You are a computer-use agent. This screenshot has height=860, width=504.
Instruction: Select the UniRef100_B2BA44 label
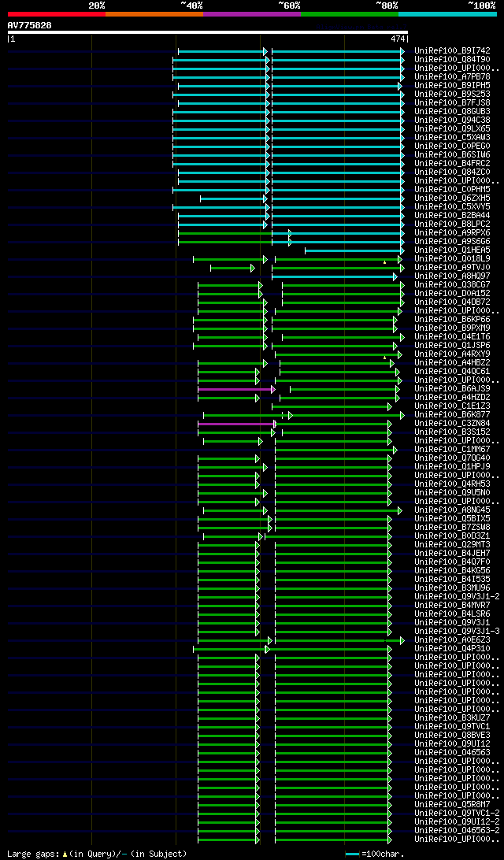click(x=453, y=216)
